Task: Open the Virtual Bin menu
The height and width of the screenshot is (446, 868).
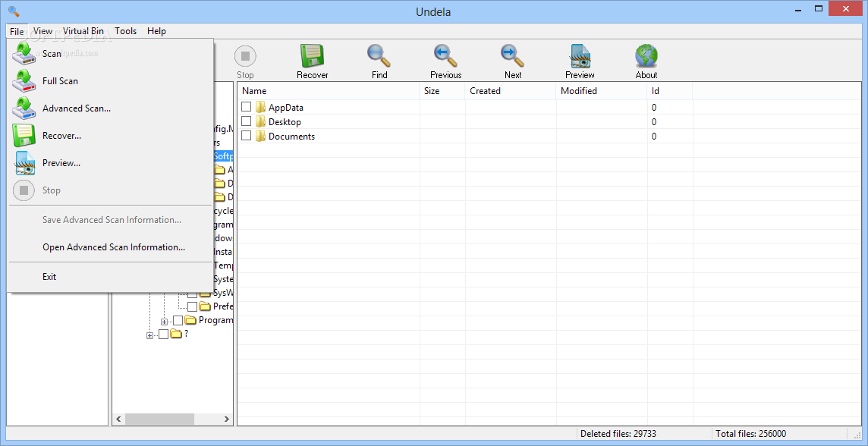Action: (x=83, y=31)
